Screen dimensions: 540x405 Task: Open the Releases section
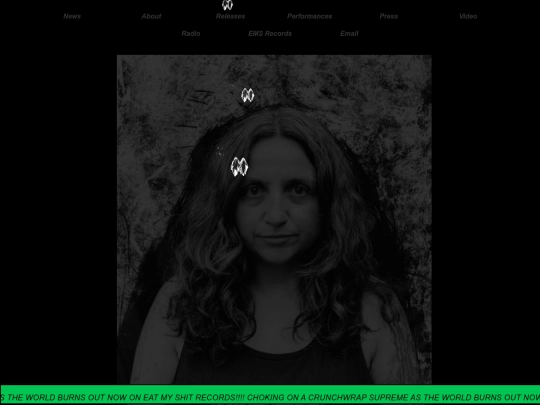[x=230, y=16]
